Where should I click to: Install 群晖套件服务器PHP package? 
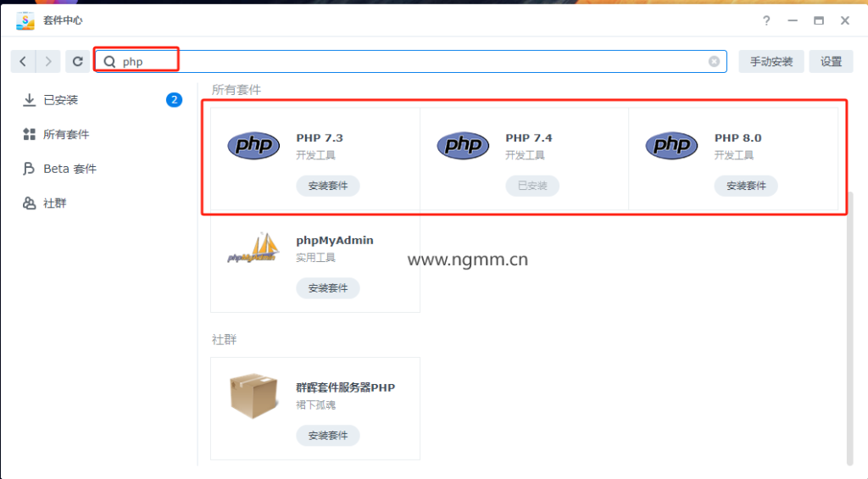[328, 435]
